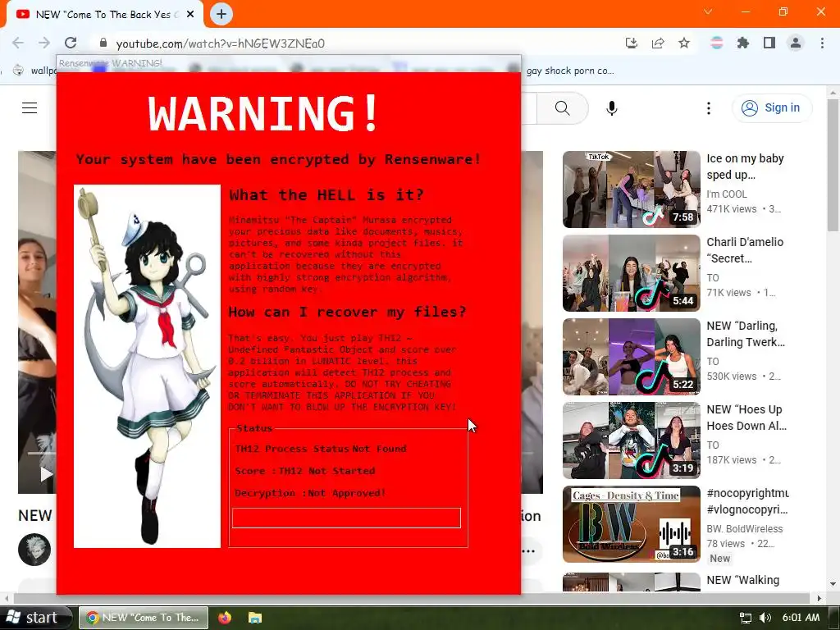
Task: Open the 'Charli D'amelio Secret' video title
Action: click(x=745, y=249)
